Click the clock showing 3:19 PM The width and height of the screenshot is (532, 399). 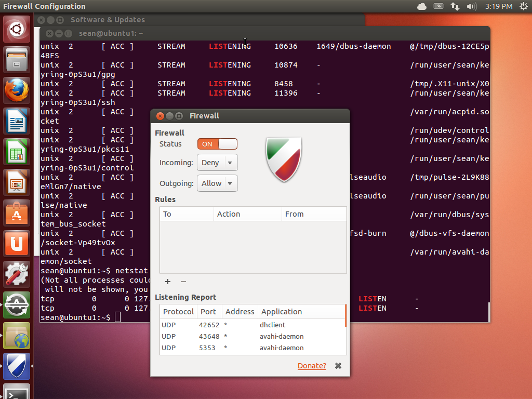coord(499,6)
